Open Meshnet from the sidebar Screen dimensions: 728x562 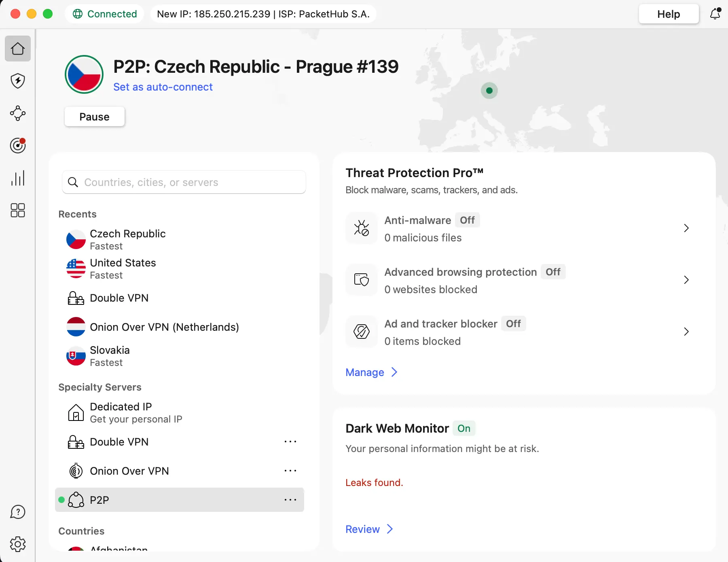(18, 114)
